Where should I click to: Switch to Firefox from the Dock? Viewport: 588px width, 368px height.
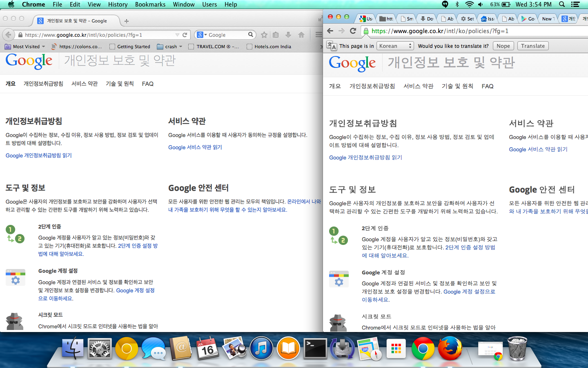[450, 348]
